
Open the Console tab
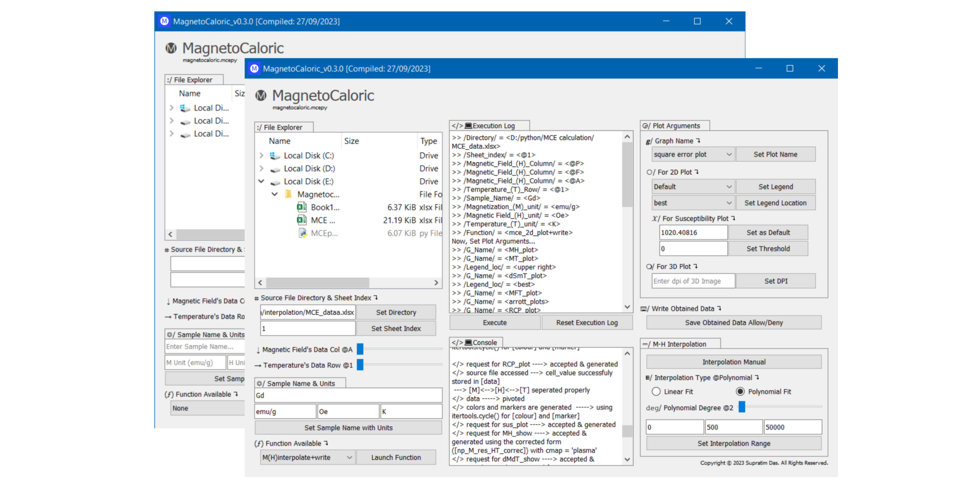tap(476, 342)
